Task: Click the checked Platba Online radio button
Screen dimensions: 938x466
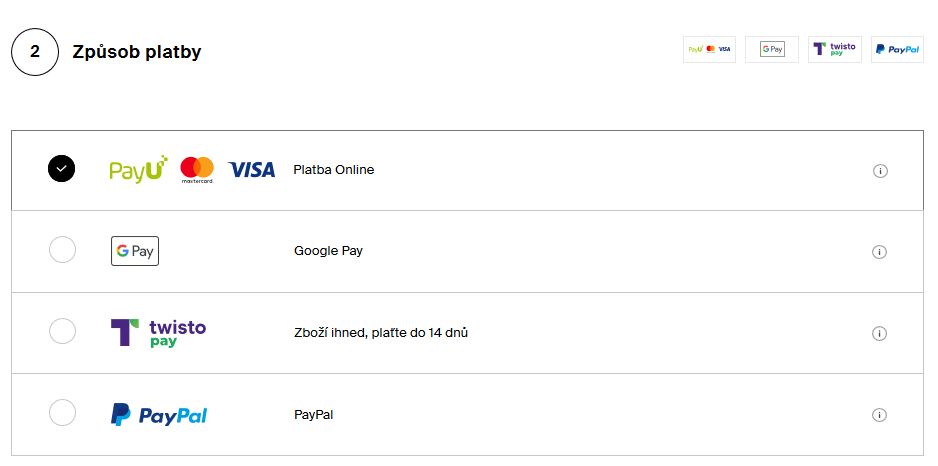Action: tap(62, 169)
